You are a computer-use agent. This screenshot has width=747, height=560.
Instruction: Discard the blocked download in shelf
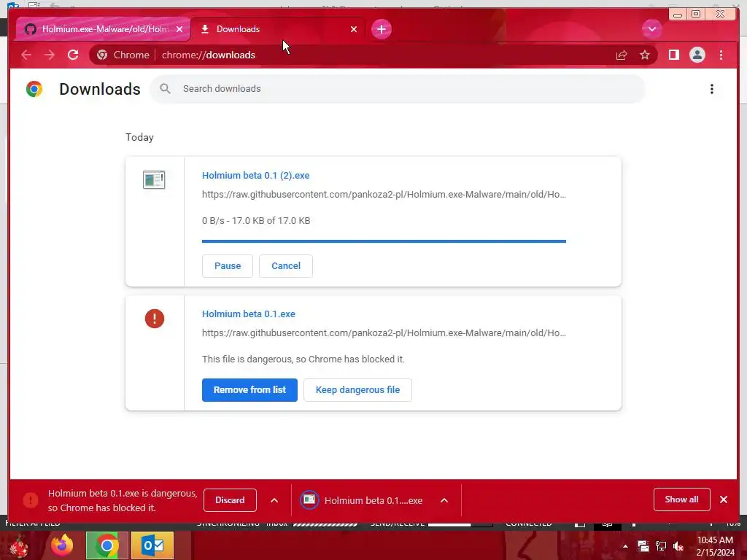(230, 500)
